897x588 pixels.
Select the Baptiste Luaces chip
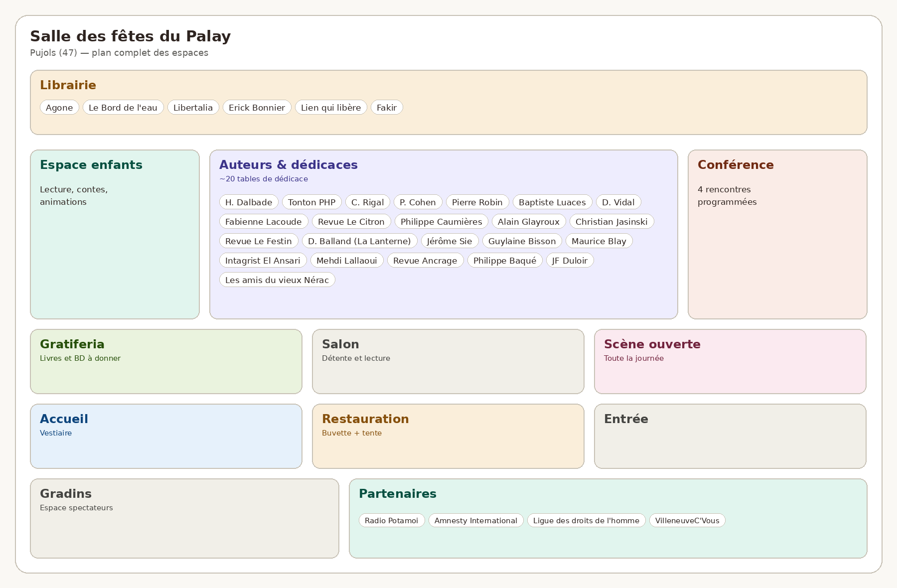pyautogui.click(x=552, y=202)
